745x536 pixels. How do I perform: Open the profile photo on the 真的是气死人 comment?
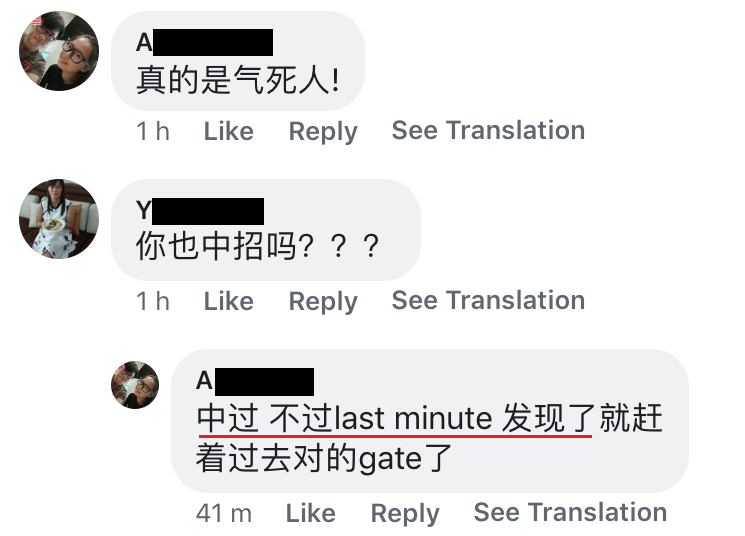point(59,51)
